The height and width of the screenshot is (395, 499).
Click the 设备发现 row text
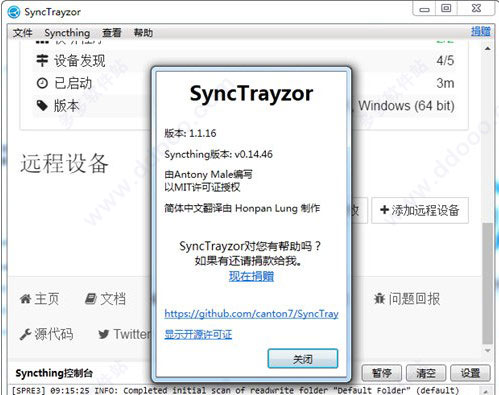[x=80, y=61]
